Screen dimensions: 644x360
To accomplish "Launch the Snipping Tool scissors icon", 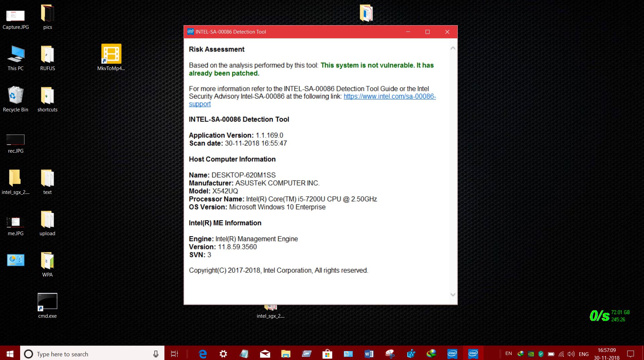I will [390, 354].
